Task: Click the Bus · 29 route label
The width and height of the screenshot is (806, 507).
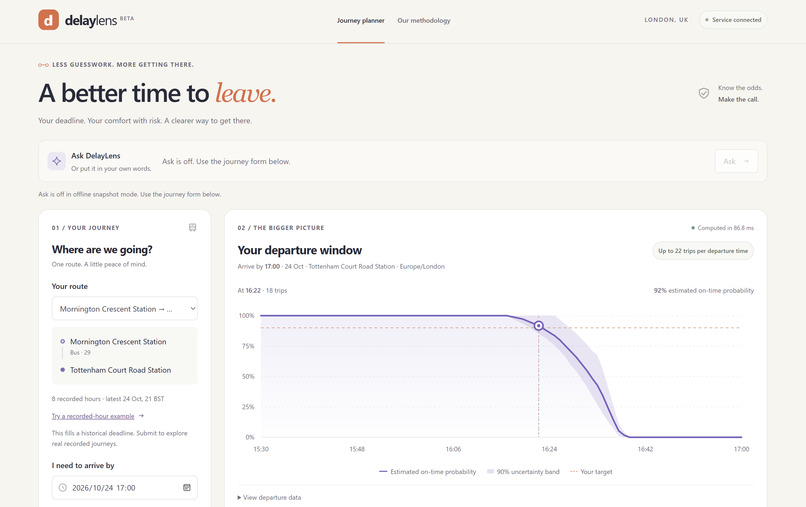Action: tap(80, 353)
